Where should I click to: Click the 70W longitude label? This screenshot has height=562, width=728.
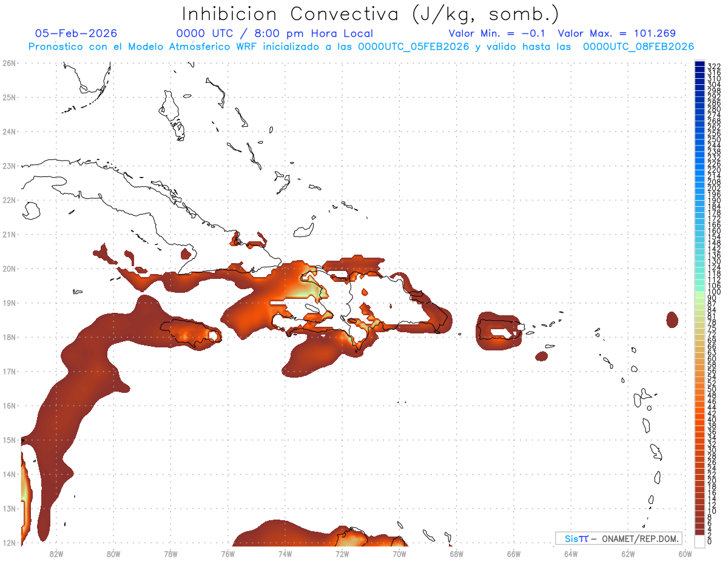point(399,554)
